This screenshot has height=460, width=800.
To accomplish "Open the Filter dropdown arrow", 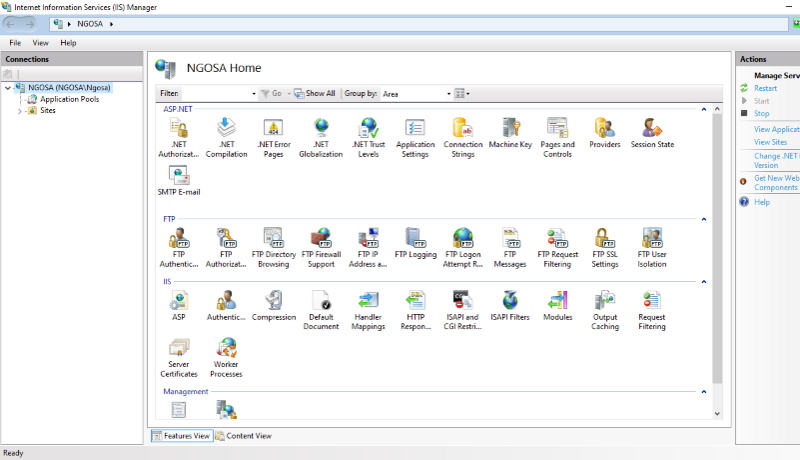I will 254,94.
